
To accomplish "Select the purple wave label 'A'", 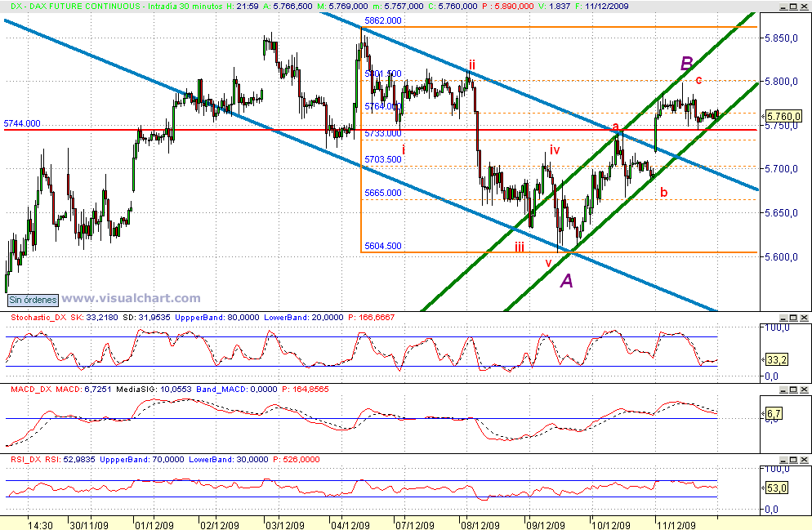I will click(567, 281).
